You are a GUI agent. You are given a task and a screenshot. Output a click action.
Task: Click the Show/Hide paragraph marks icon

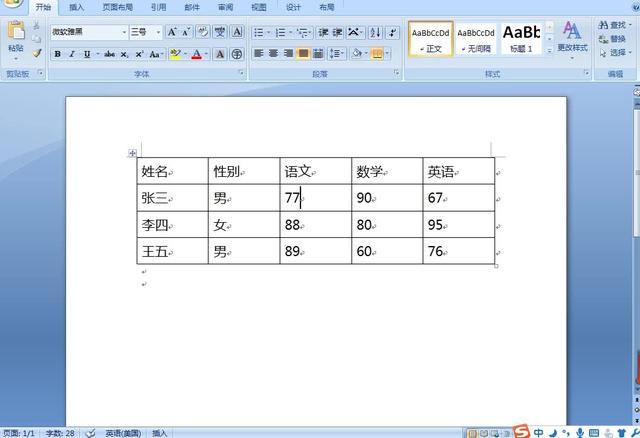(x=392, y=32)
